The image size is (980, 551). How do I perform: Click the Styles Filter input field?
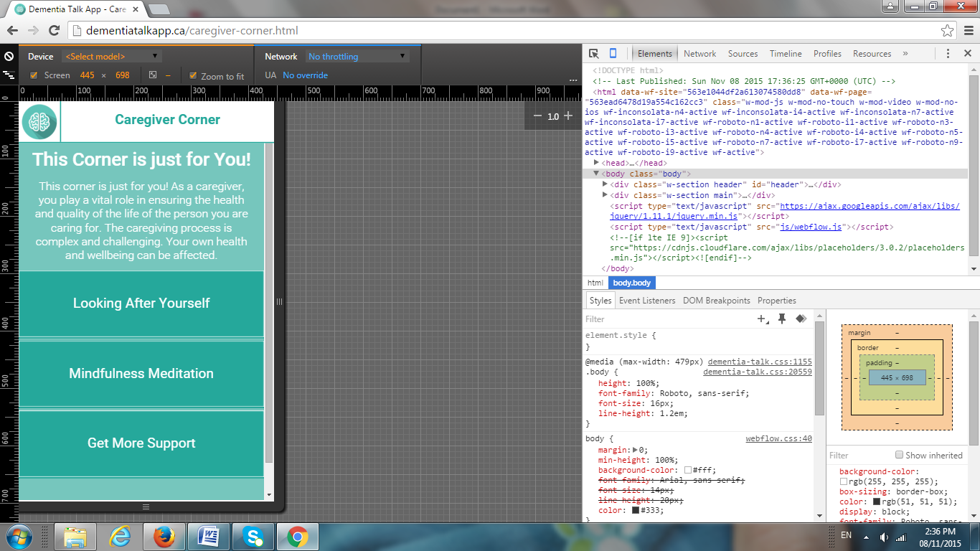667,319
